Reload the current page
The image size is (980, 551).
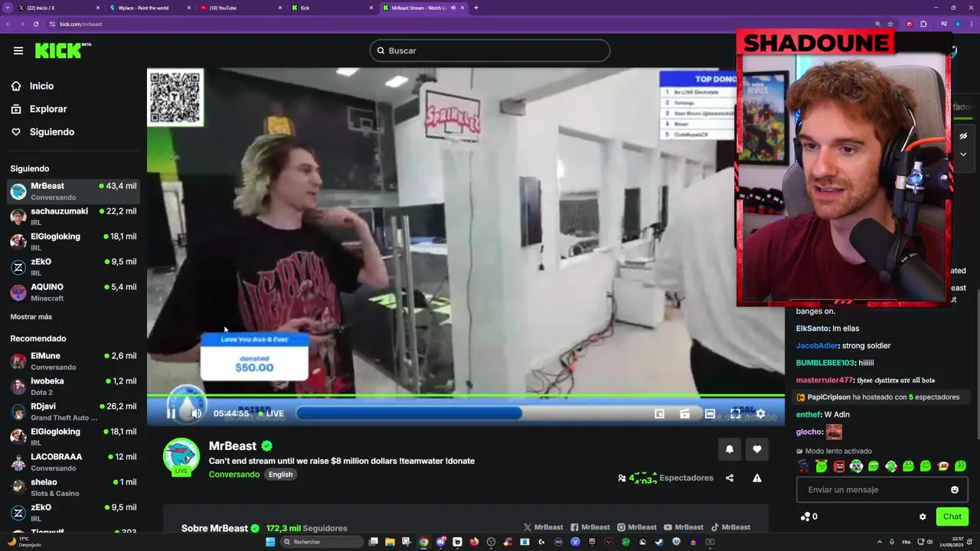35,24
